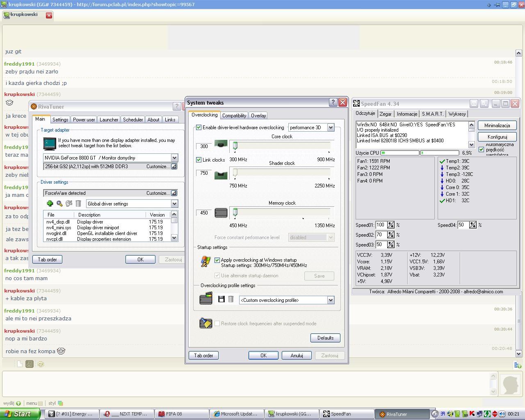525x420 pixels.
Task: Click the memory clock chip icon
Action: [x=221, y=212]
